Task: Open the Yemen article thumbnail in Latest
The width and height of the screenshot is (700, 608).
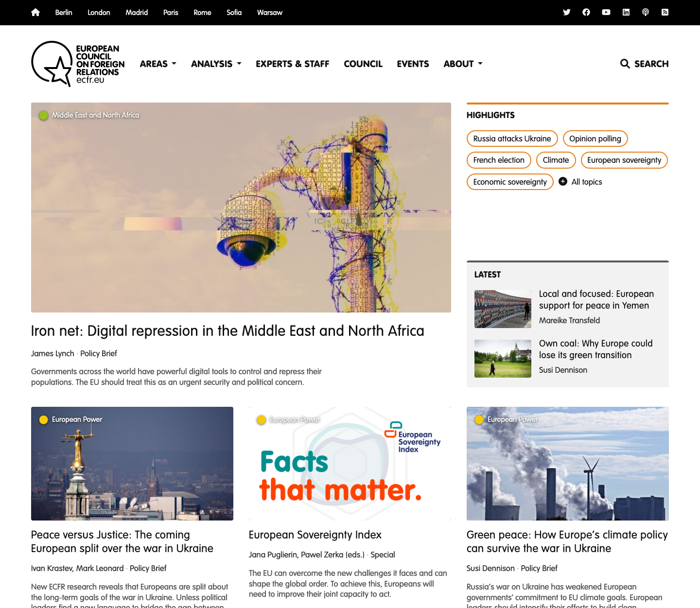Action: 503,309
